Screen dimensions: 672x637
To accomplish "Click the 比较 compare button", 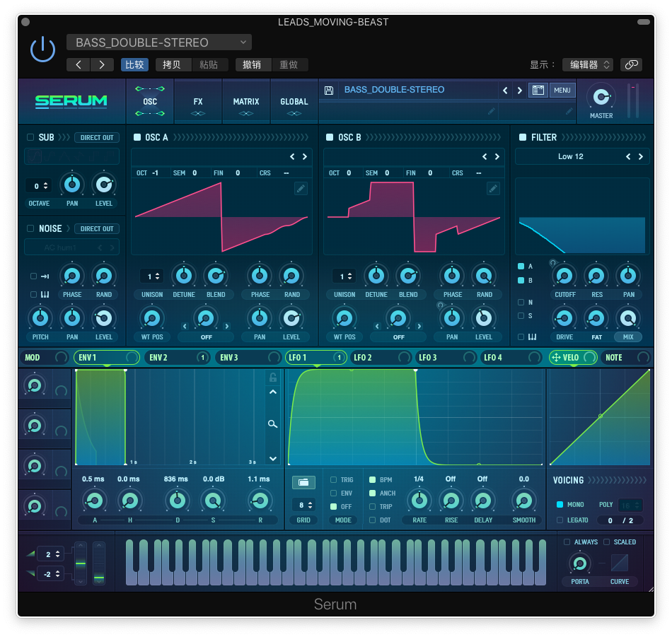I will click(x=134, y=64).
